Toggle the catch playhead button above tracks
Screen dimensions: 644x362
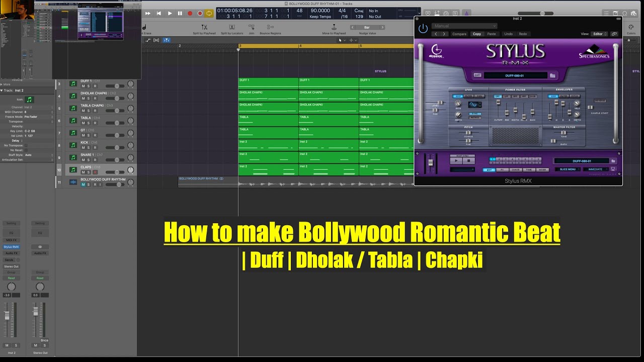[x=166, y=40]
